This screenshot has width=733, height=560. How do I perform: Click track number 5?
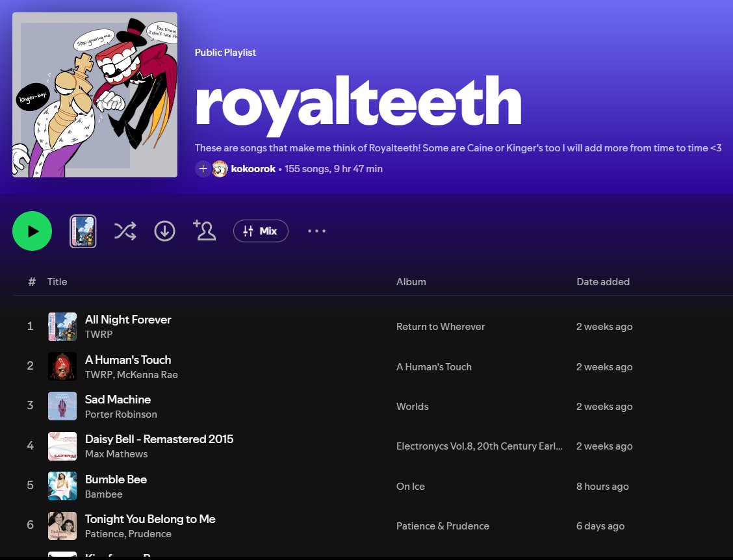point(31,485)
